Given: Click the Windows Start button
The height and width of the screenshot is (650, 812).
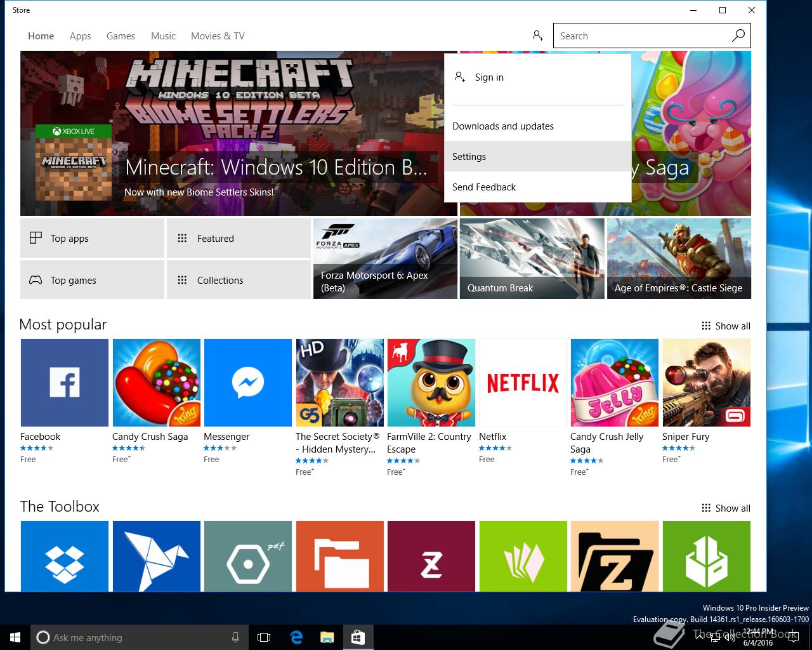Looking at the screenshot, I should pos(15,637).
